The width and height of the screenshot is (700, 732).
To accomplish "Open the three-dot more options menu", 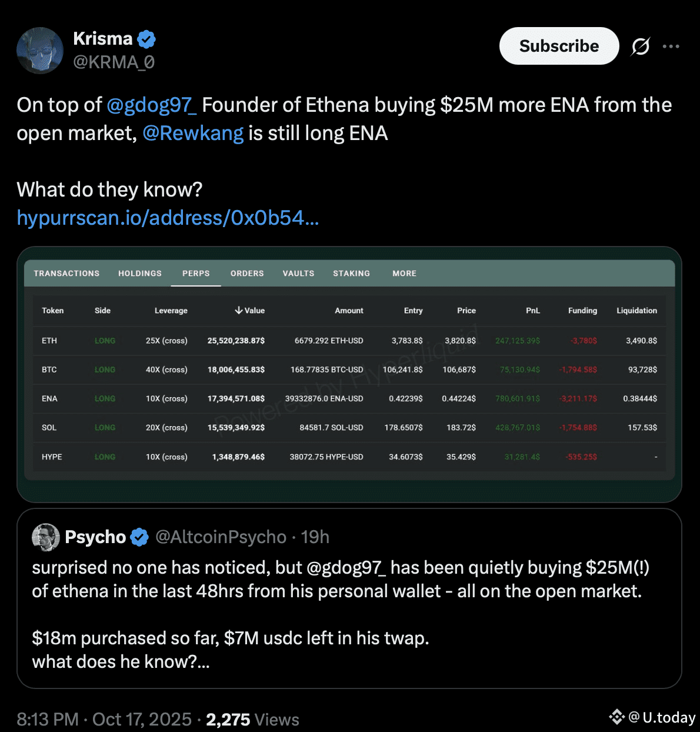I will click(671, 46).
